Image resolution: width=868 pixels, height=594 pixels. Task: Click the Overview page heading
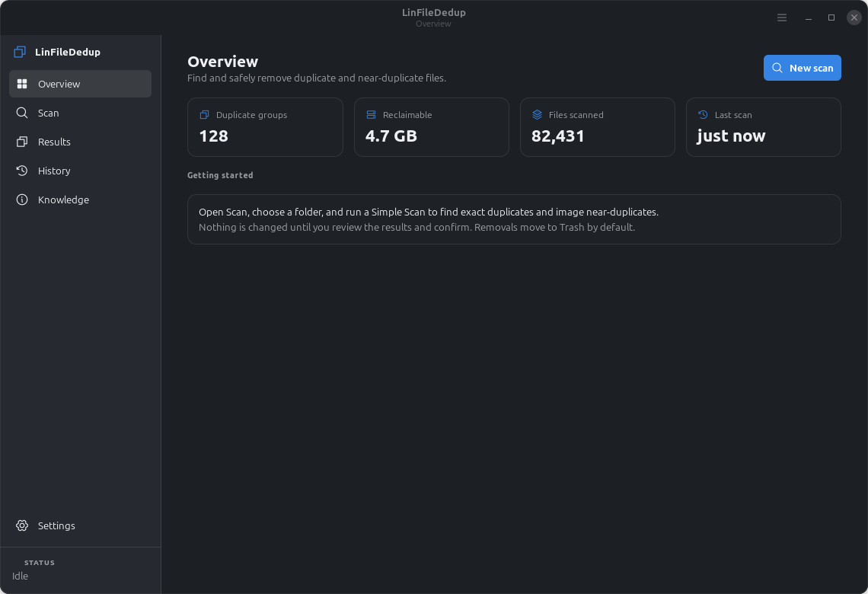(222, 62)
